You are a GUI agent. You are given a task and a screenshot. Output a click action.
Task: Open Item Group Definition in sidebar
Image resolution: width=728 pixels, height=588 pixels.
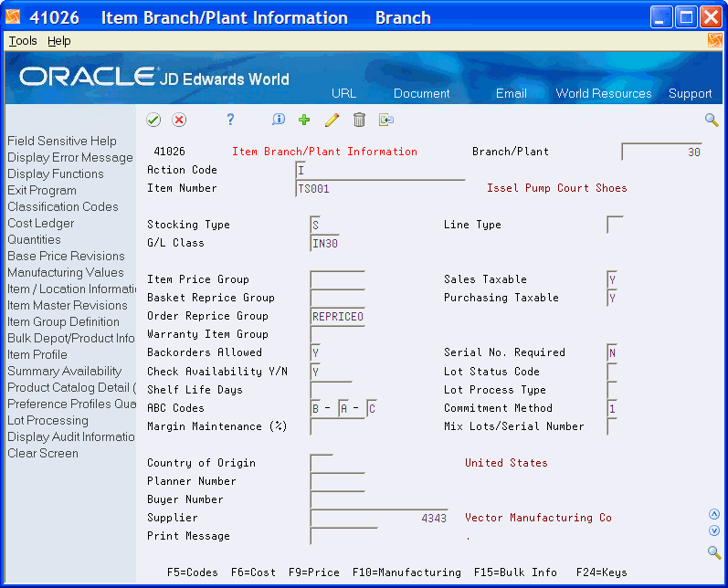pos(63,321)
